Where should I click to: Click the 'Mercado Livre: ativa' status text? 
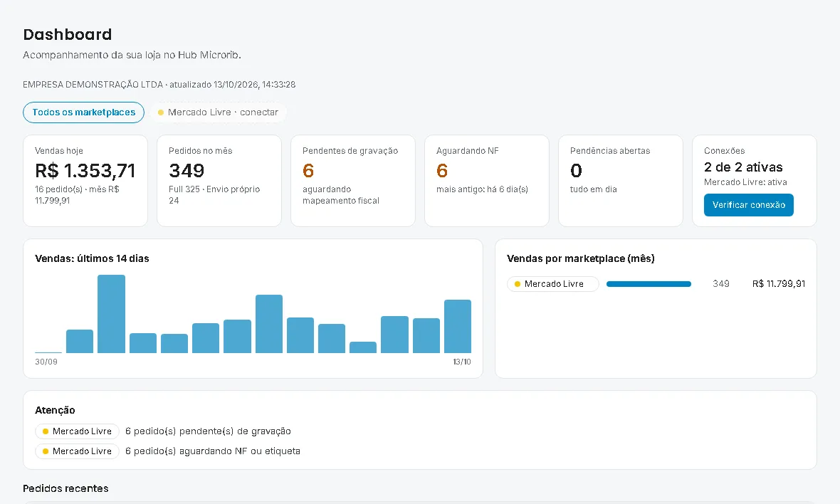click(x=745, y=182)
